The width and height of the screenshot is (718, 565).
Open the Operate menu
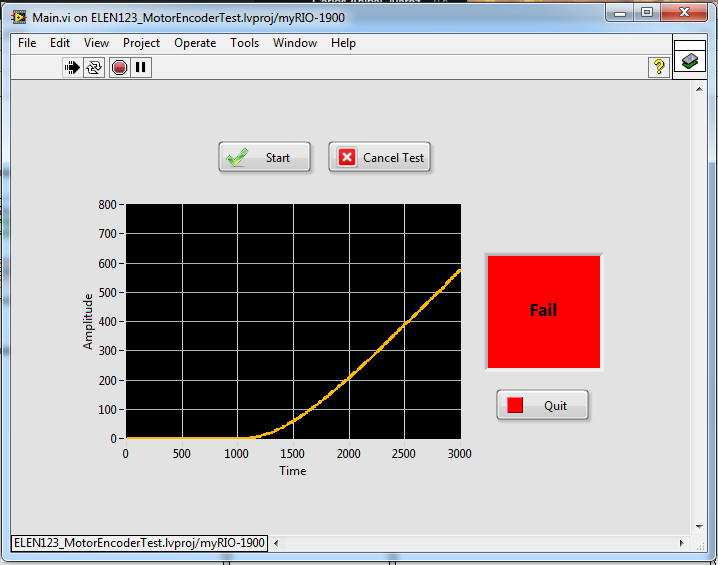[195, 43]
